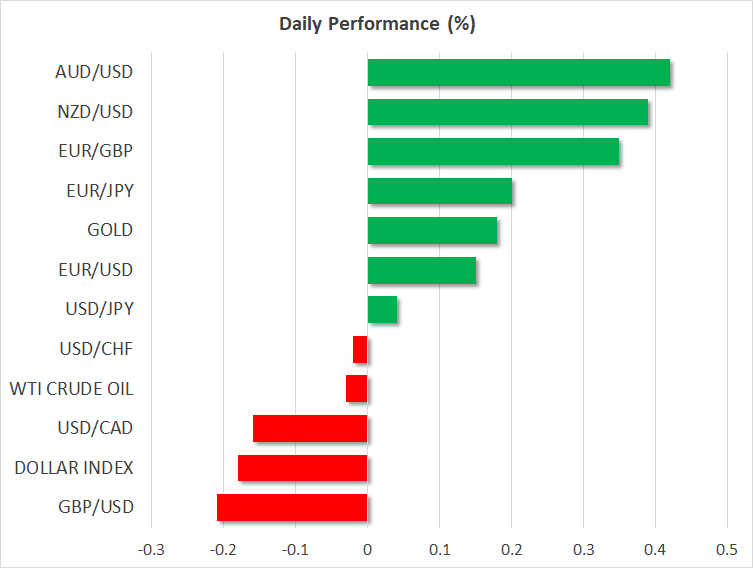Select the DOLLAR INDEX red bar

coord(303,468)
